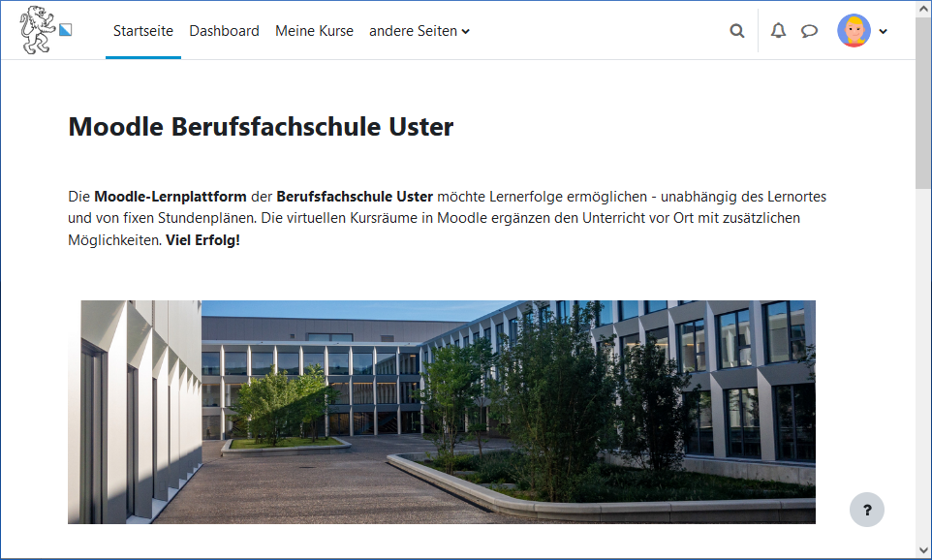932x560 pixels.
Task: Click the bold "Viel Erfolg!" text
Action: click(x=202, y=239)
